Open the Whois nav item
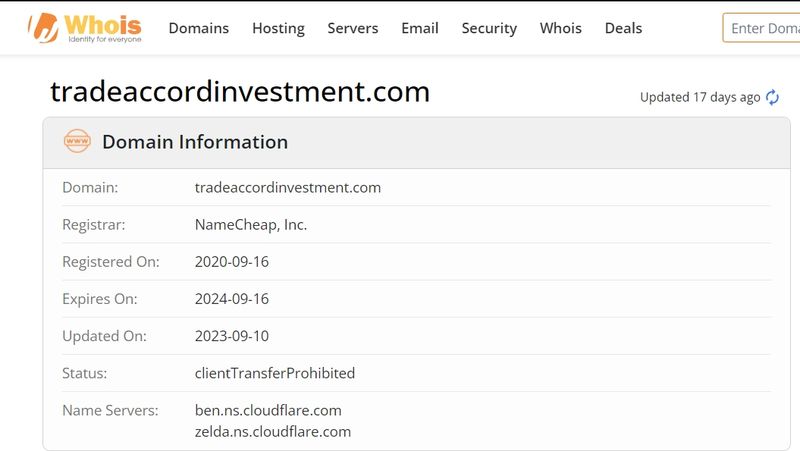Screen dimensions: 800x451 [x=560, y=28]
